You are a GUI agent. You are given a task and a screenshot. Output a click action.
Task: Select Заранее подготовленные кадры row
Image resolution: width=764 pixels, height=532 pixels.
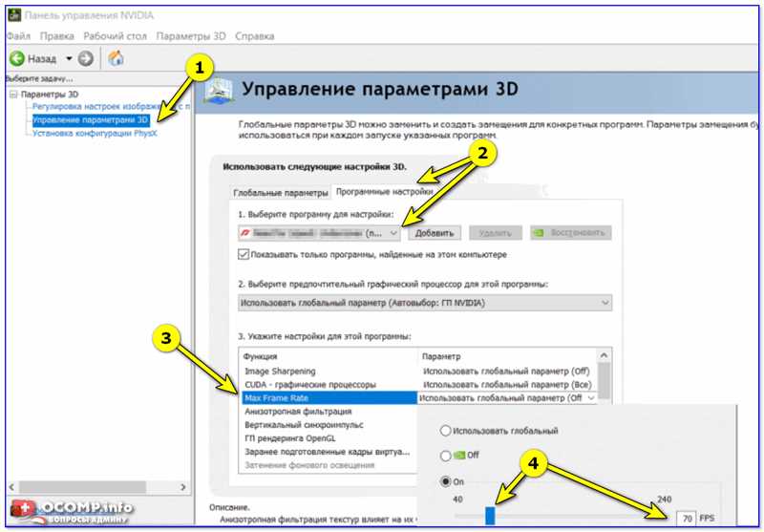329,452
